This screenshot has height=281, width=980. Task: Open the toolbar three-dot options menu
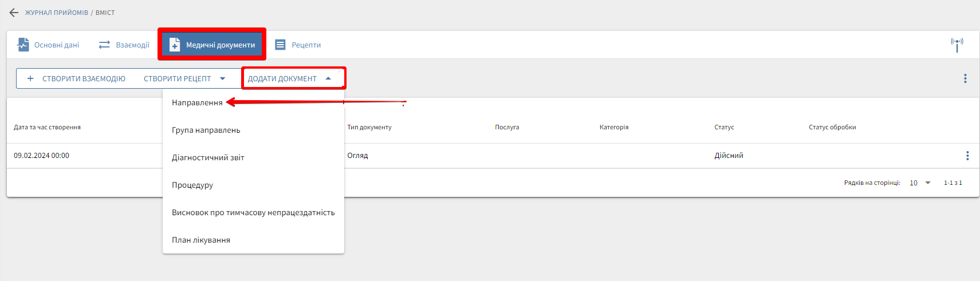point(965,78)
